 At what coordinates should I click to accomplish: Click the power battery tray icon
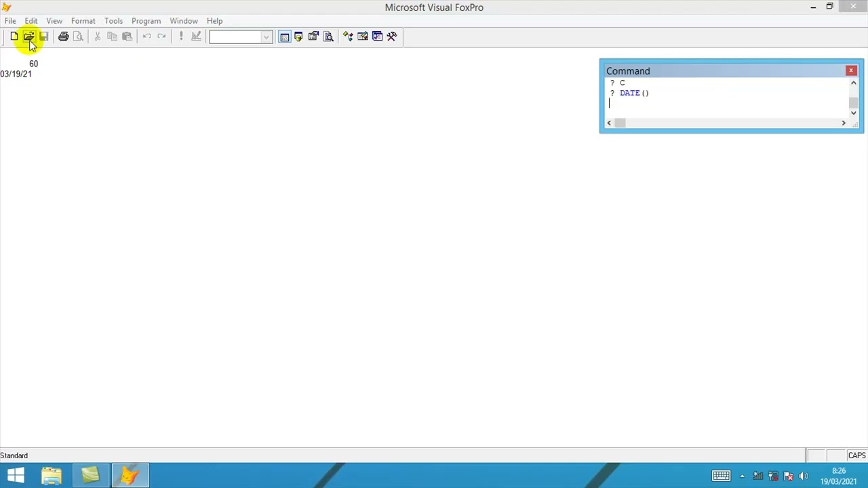click(x=773, y=476)
